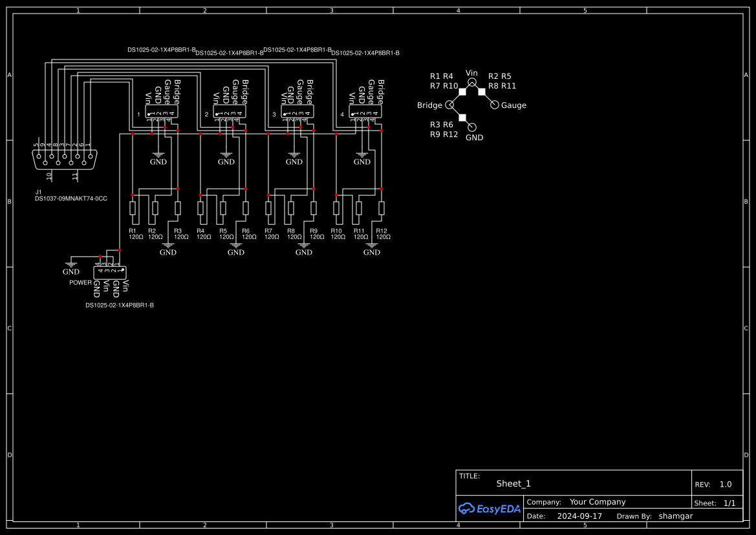The height and width of the screenshot is (535, 756).
Task: Click the Bridge terminal circle in the bridge diagram
Action: (451, 104)
